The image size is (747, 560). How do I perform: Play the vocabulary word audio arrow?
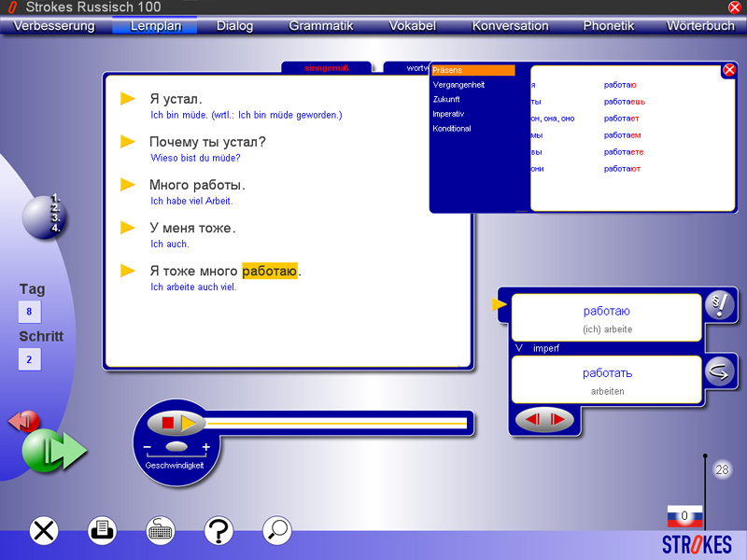pyautogui.click(x=499, y=304)
